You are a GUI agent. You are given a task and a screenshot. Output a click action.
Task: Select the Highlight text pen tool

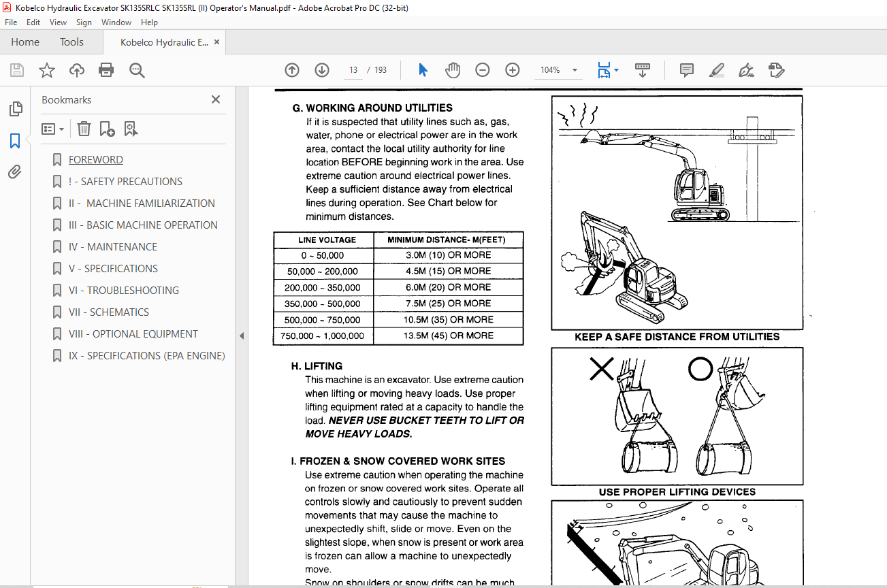[716, 70]
